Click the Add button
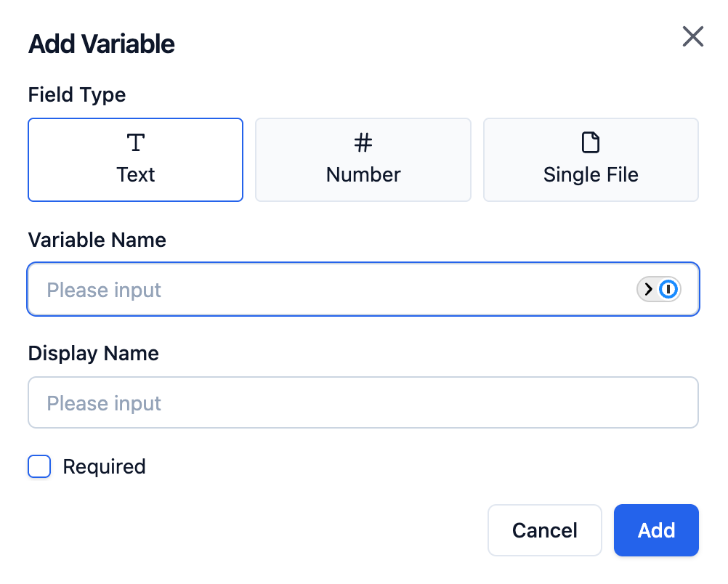 pyautogui.click(x=656, y=530)
